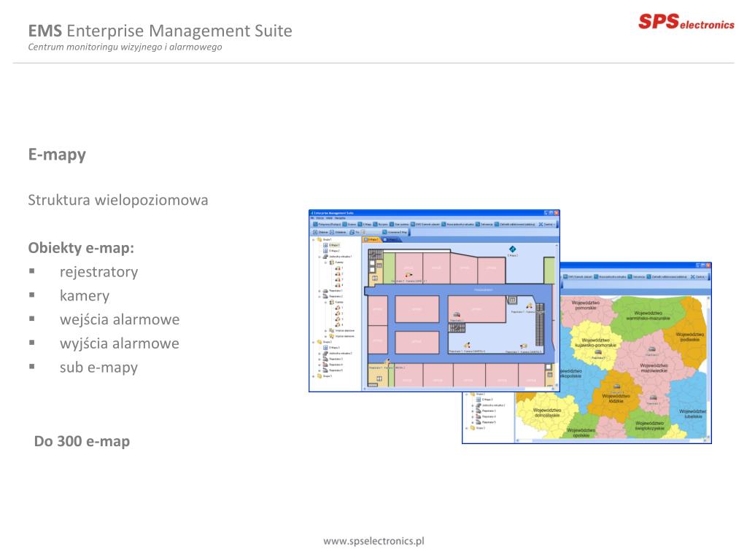Click the E-Mapa 2 diamond icon on the floor plan
The width and height of the screenshot is (747, 560).
[513, 249]
